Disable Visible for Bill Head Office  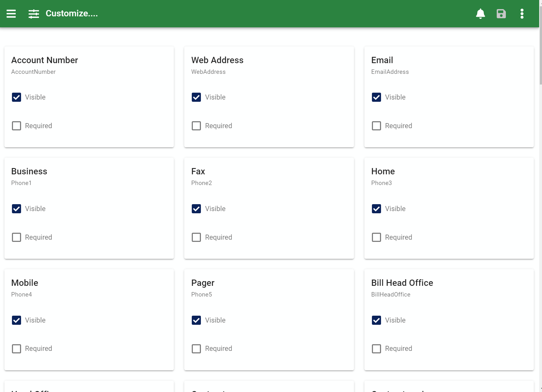coord(376,320)
